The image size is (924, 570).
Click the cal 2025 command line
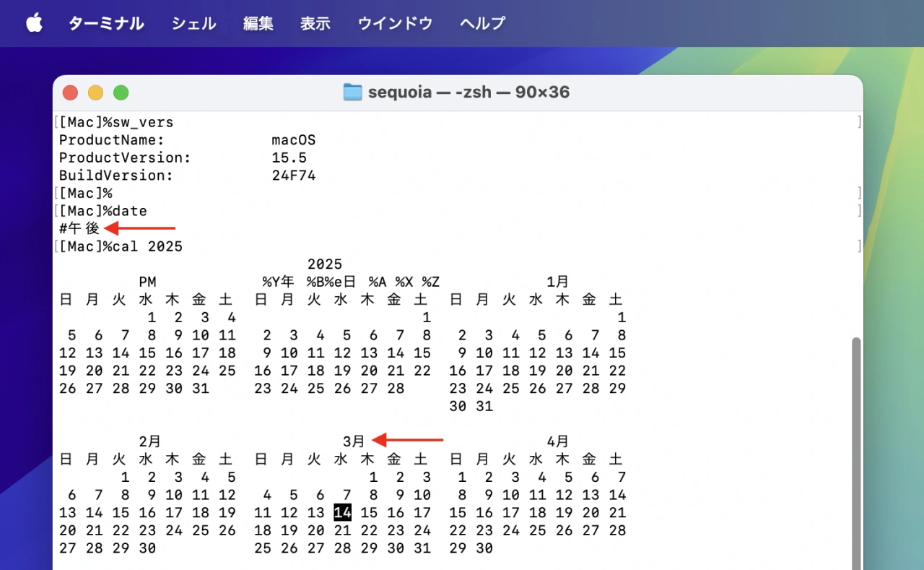(147, 247)
